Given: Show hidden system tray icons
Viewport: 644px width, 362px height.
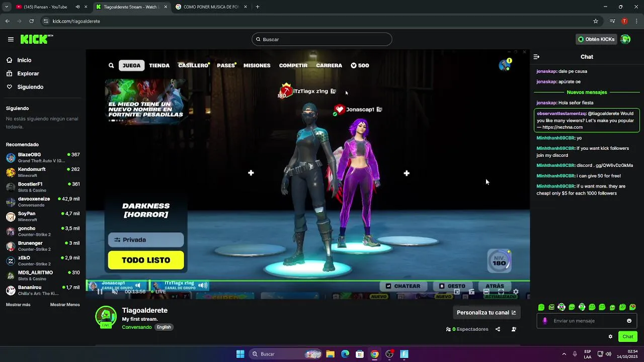Looking at the screenshot, I should tap(563, 354).
